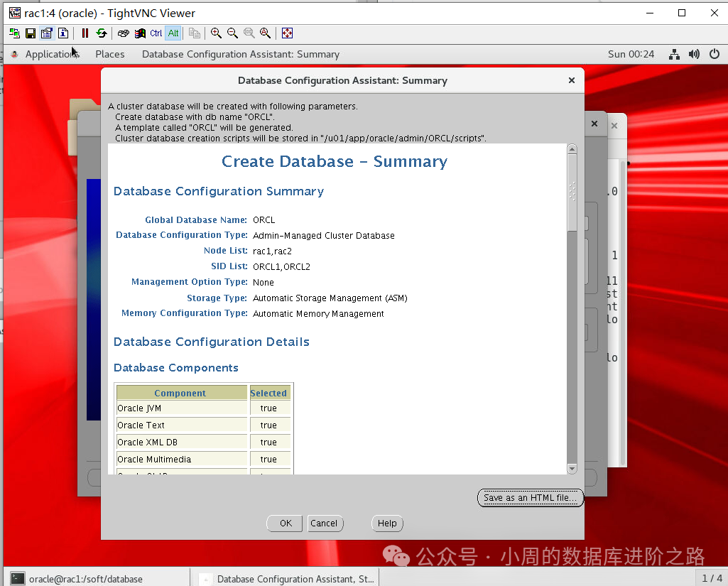
Task: Switch to Database Configuration Assistant taskbar item
Action: pos(286,579)
